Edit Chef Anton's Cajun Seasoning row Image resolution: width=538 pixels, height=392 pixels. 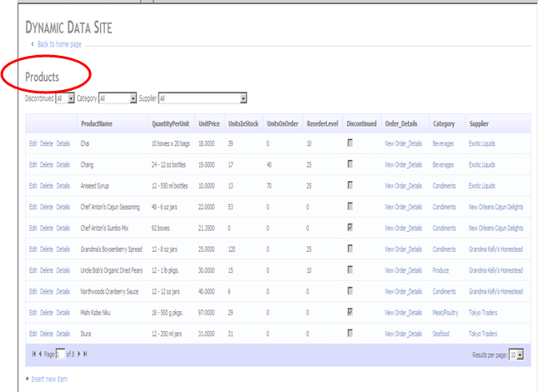tap(33, 207)
